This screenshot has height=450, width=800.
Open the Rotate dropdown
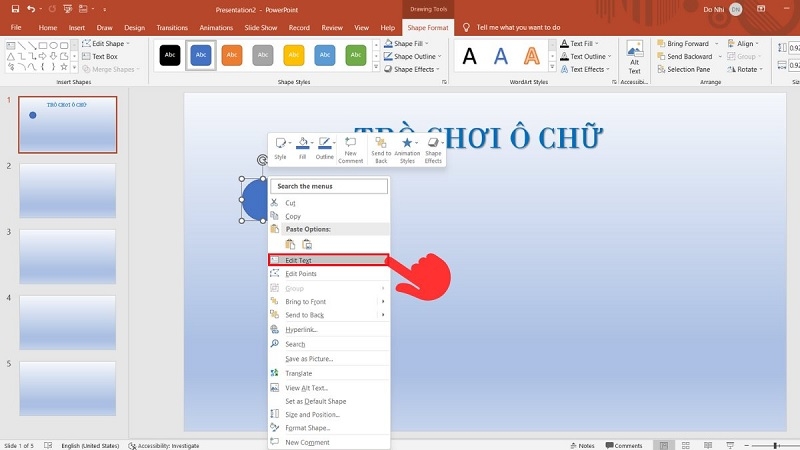(745, 69)
